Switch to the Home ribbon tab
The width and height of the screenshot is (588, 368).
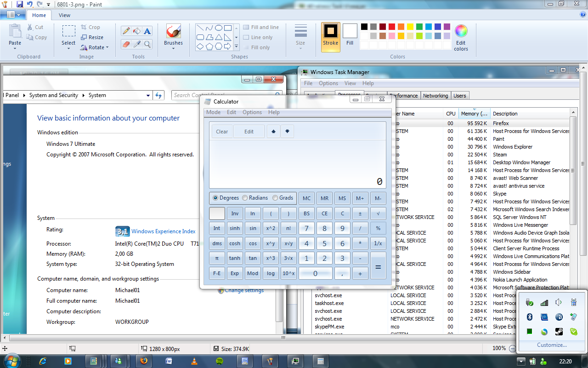coord(39,15)
